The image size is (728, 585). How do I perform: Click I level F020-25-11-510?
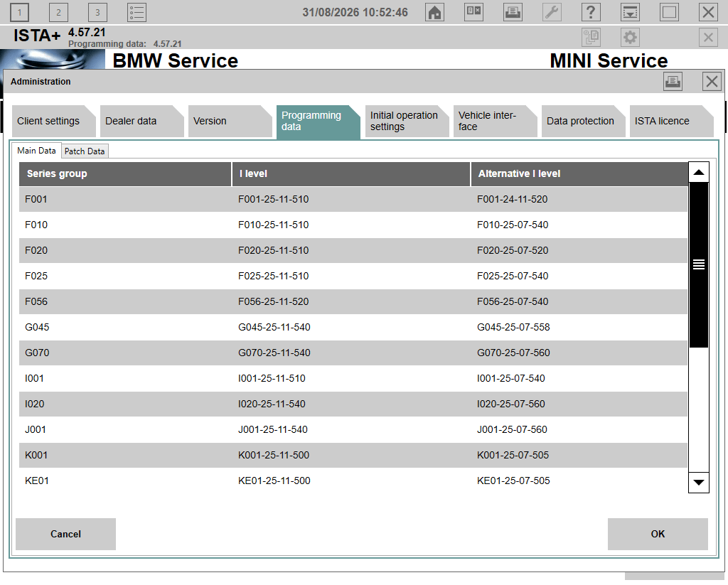(x=274, y=251)
